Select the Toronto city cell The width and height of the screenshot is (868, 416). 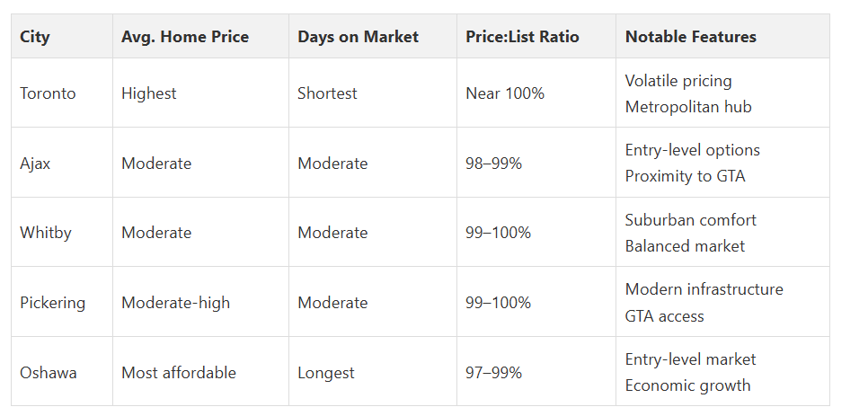(x=49, y=93)
